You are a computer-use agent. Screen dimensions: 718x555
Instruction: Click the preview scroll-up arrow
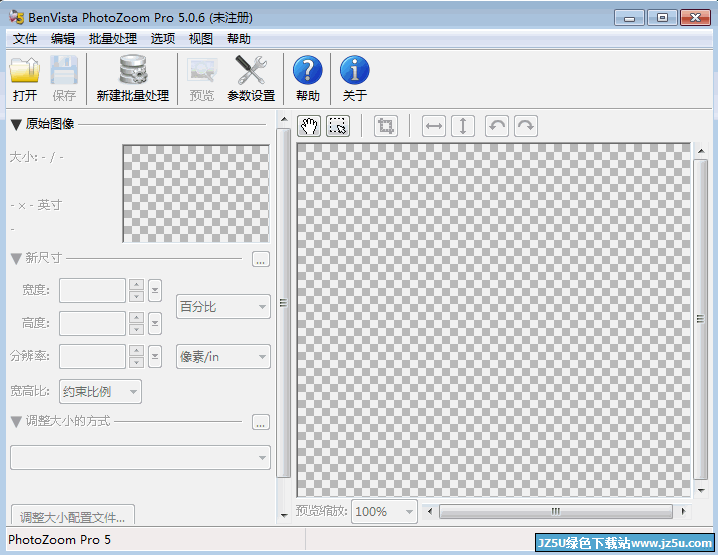[701, 151]
